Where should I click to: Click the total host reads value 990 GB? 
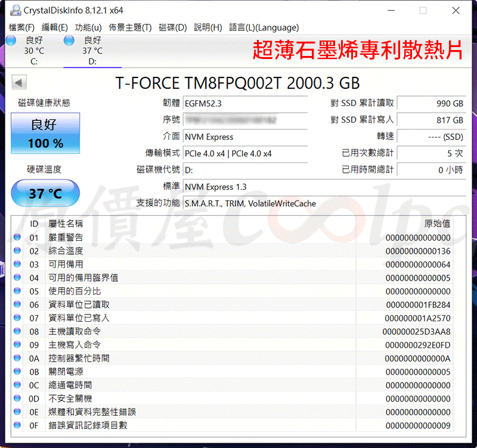pyautogui.click(x=432, y=103)
